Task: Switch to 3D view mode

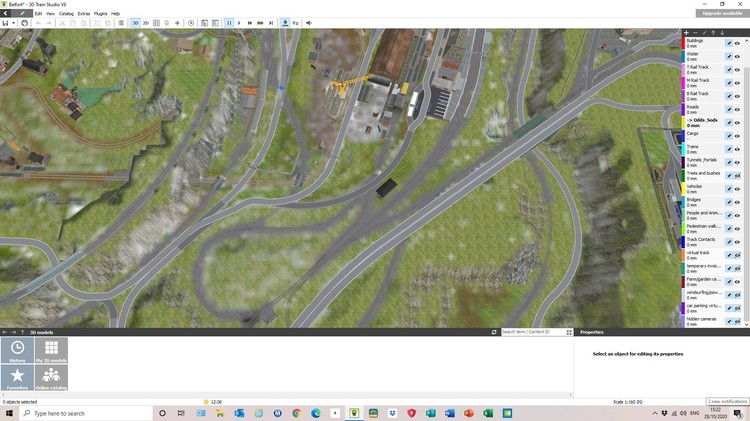Action: (x=135, y=22)
